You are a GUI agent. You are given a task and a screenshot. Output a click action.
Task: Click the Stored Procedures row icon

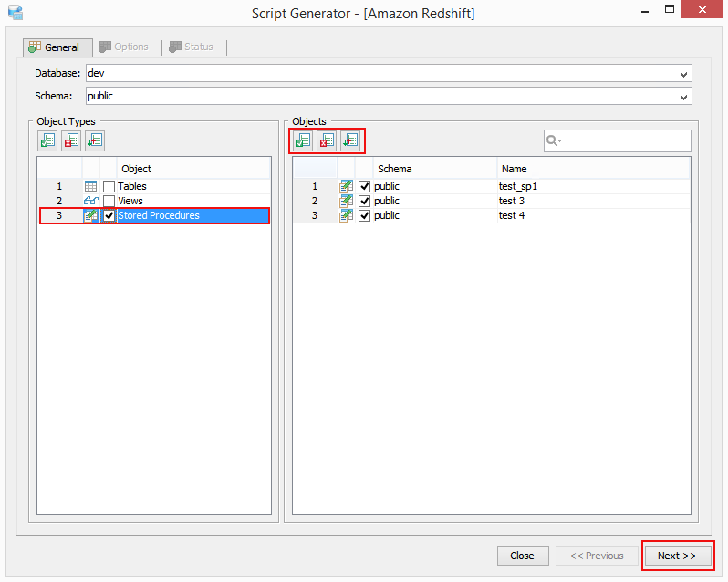[x=90, y=215]
